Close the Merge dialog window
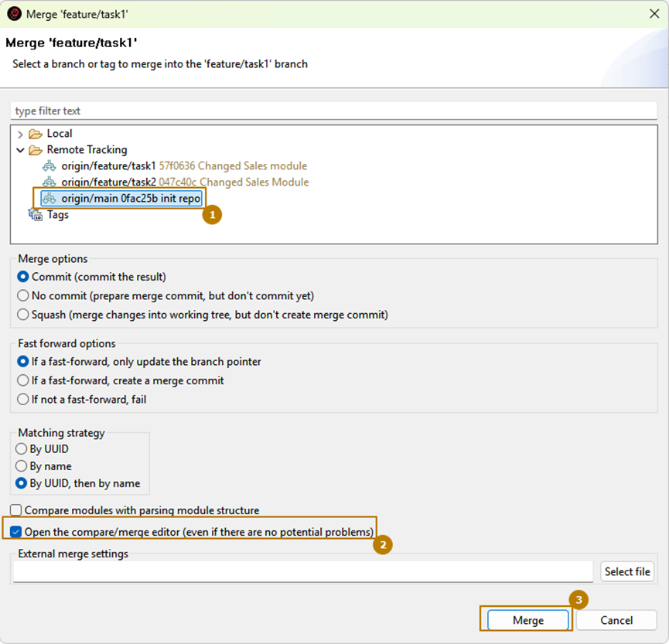Viewport: 669px width, 644px height. 654,13
